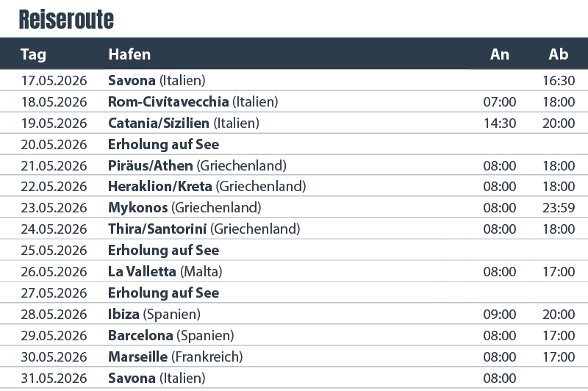Select Erholung auf See on 20.05.2026
Viewport: 588px width, 391px height.
(x=163, y=144)
